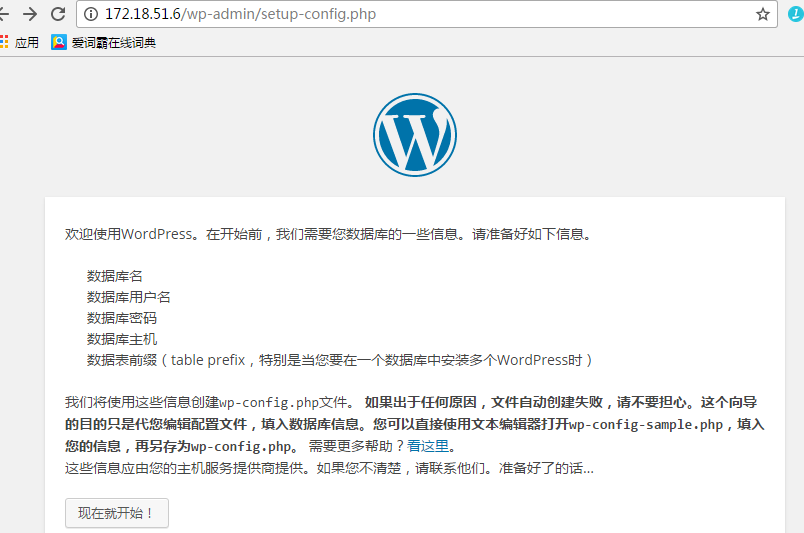This screenshot has height=533, width=804.
Task: Click the 数据表前缀 table prefix line
Action: 339,360
